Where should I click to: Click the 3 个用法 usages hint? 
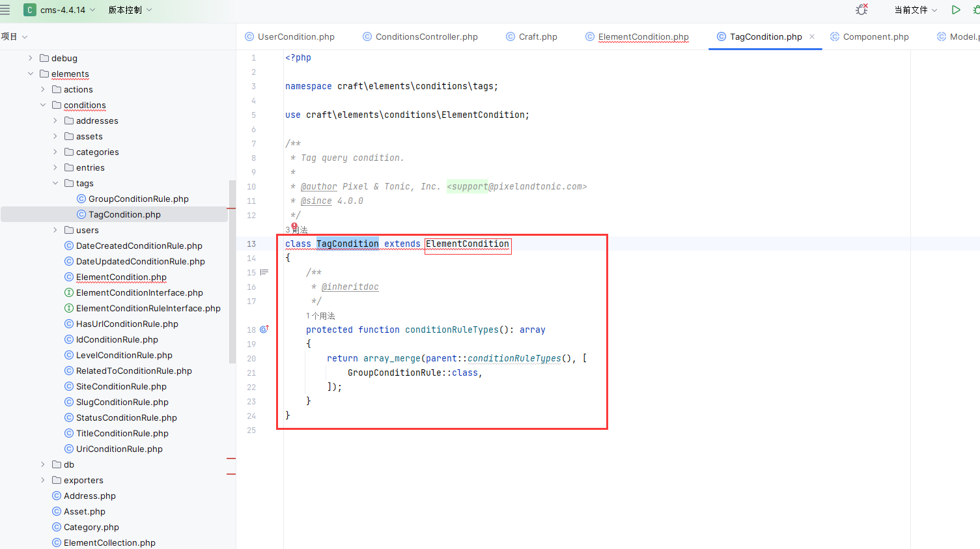point(296,230)
